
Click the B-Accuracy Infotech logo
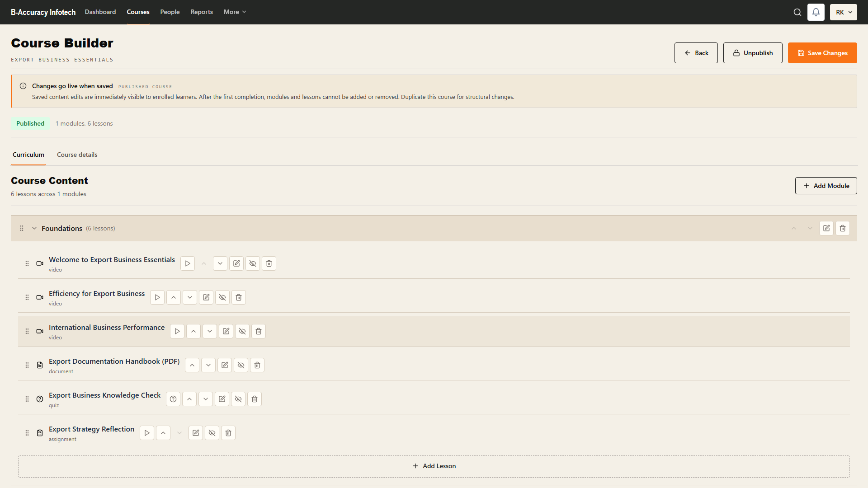tap(43, 12)
